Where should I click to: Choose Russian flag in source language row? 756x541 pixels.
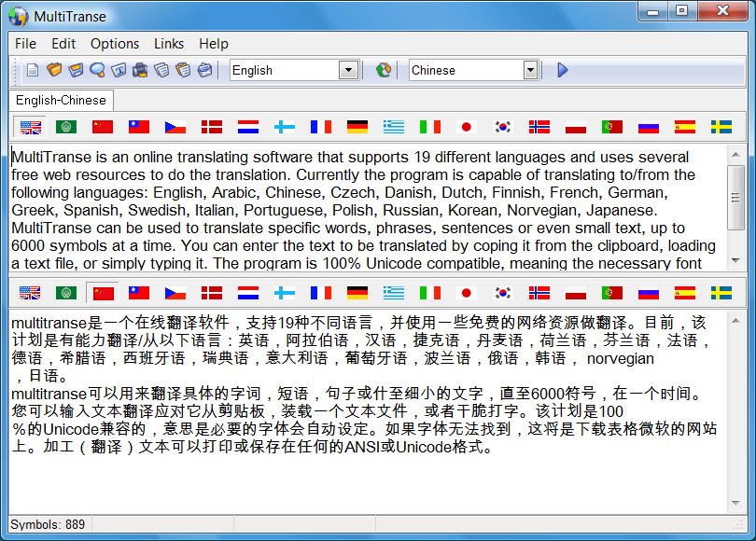coord(649,127)
